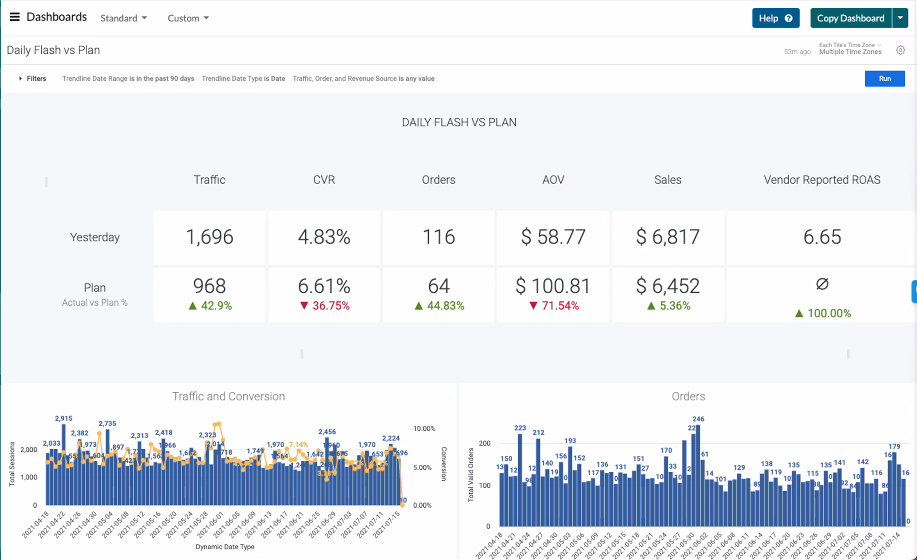Screen dimensions: 917x560
Task: Open the hamburger menu beside Dashboards
Action: point(16,18)
